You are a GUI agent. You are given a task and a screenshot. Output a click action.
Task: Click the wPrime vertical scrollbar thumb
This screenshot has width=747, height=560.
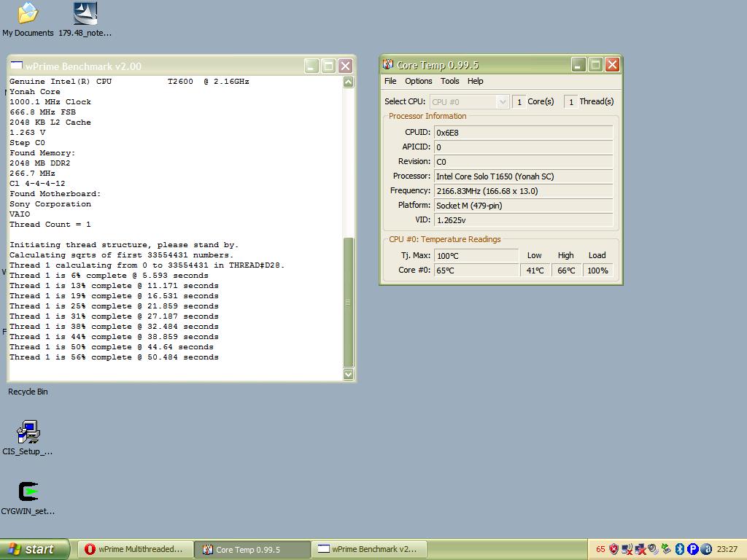(x=348, y=303)
